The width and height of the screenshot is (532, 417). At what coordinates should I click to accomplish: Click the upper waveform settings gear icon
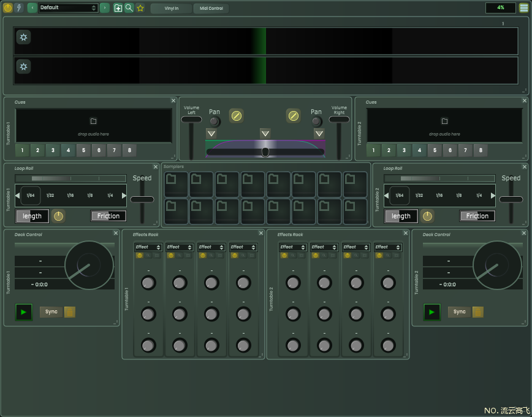click(x=23, y=37)
